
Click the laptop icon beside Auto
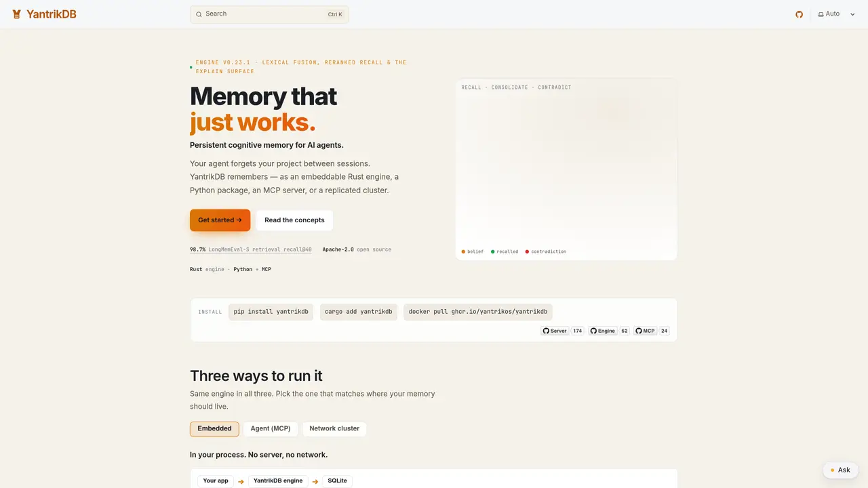click(821, 14)
